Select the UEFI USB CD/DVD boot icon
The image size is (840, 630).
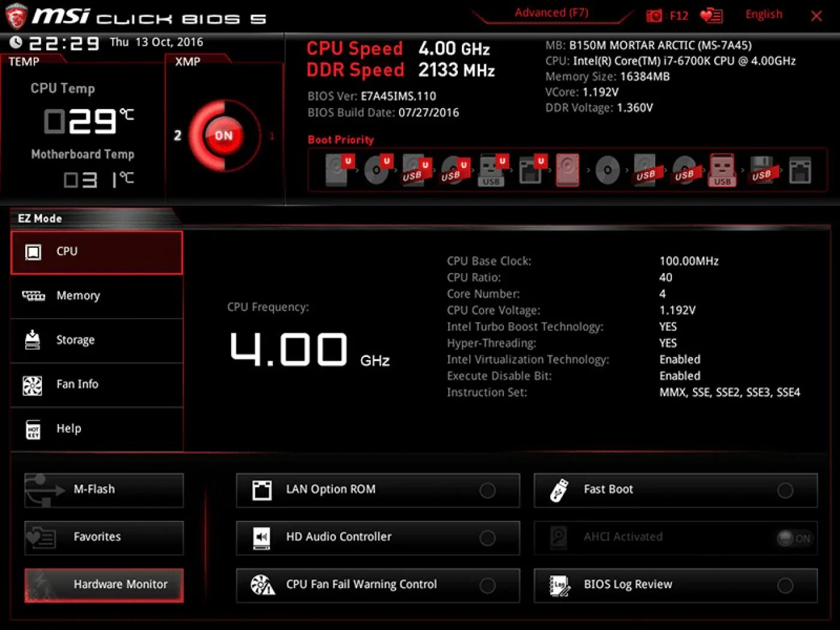point(454,170)
